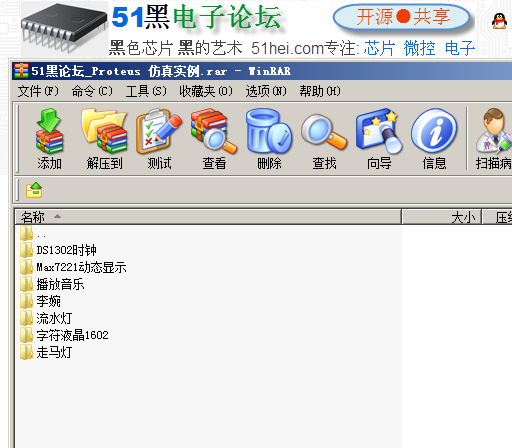Select the 播放音乐 folder name
The image size is (512, 448).
click(60, 284)
